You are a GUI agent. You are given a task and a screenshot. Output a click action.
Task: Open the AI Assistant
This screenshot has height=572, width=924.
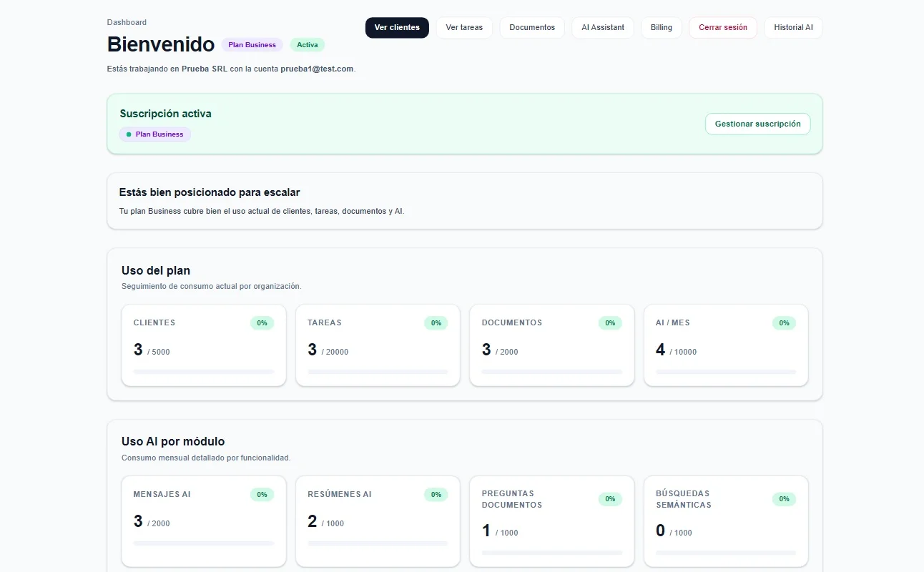click(603, 27)
